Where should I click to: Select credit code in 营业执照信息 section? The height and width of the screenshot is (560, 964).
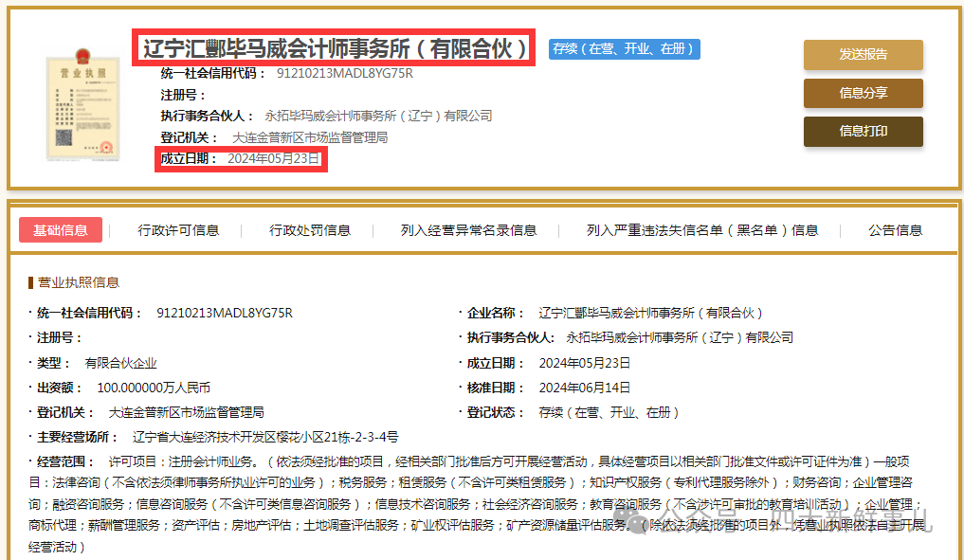click(x=225, y=313)
